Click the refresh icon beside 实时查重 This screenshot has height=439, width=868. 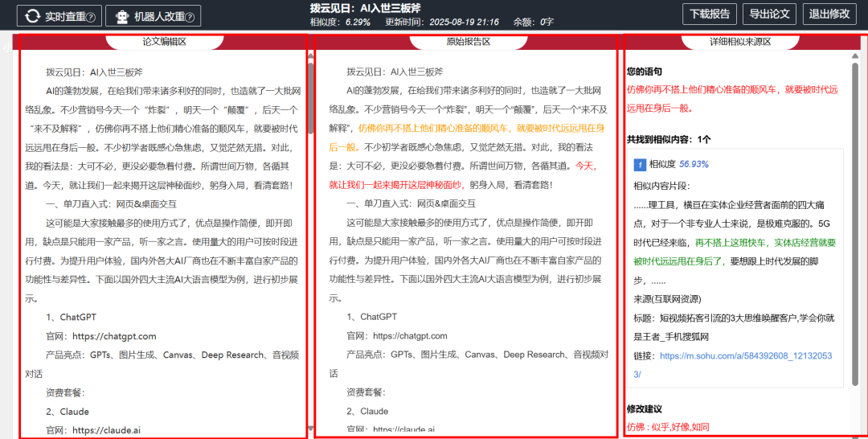33,16
